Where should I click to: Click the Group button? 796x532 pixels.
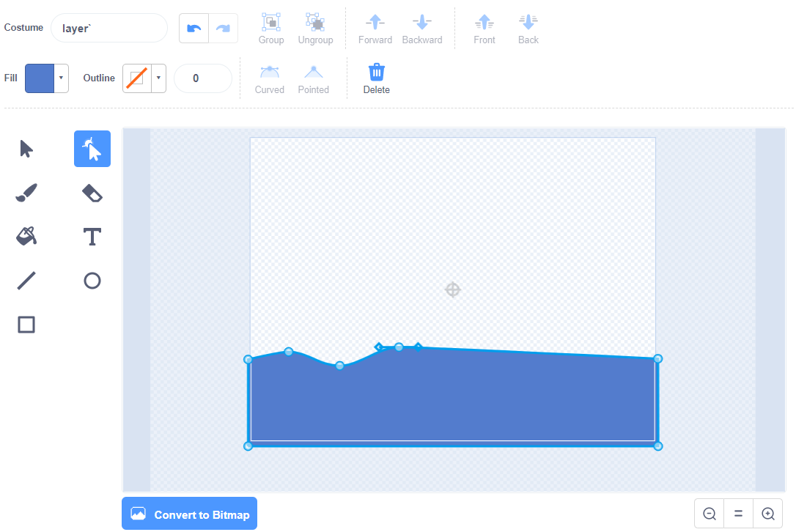click(271, 29)
